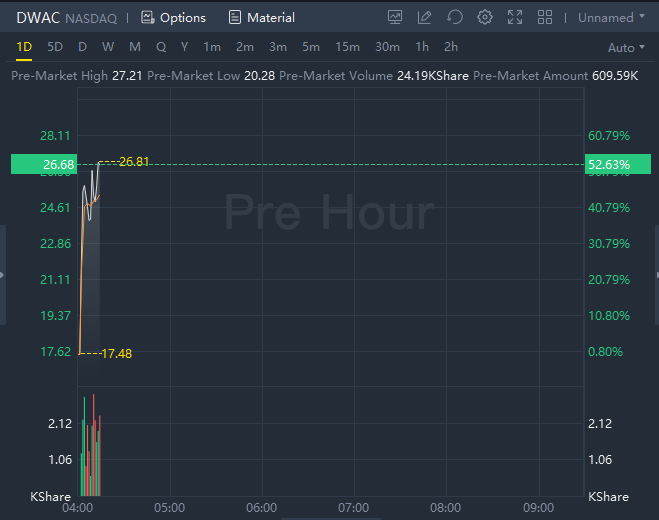Click the Pre-Market High 27.21 value
The width and height of the screenshot is (659, 520).
coord(127,76)
